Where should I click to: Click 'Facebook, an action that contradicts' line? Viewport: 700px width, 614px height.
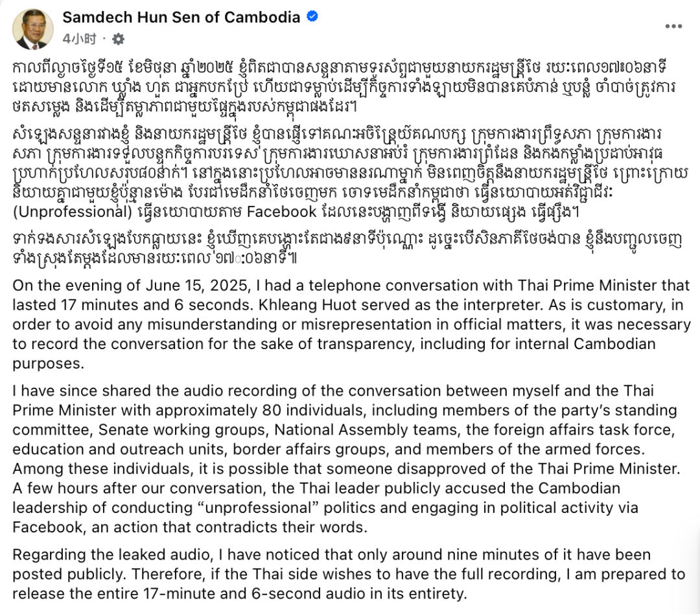[190, 527]
